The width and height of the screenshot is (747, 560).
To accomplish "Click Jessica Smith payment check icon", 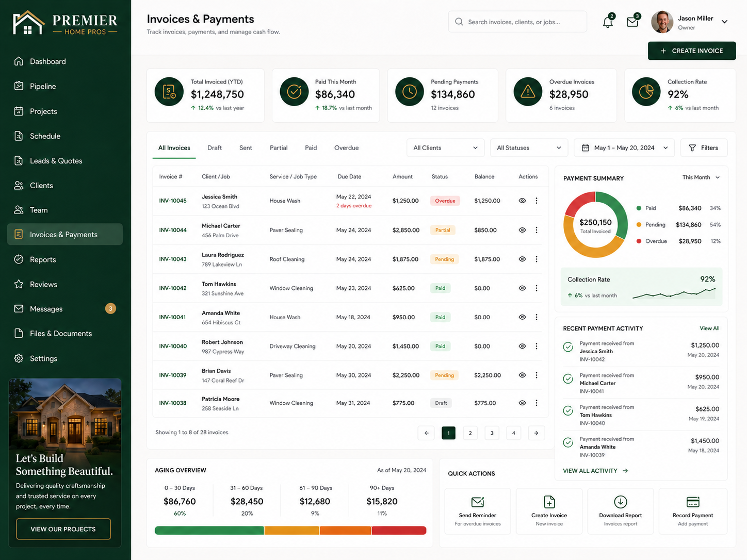I will pyautogui.click(x=568, y=347).
